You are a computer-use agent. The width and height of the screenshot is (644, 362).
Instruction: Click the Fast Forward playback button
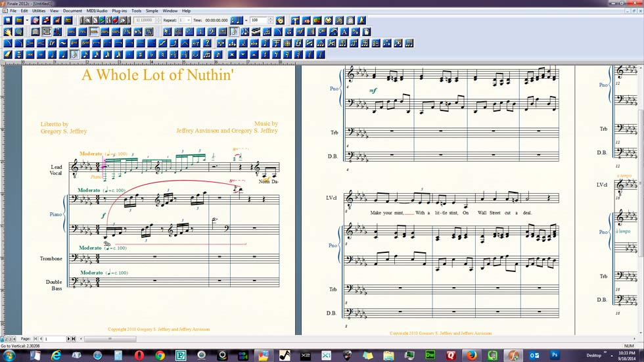122,20
